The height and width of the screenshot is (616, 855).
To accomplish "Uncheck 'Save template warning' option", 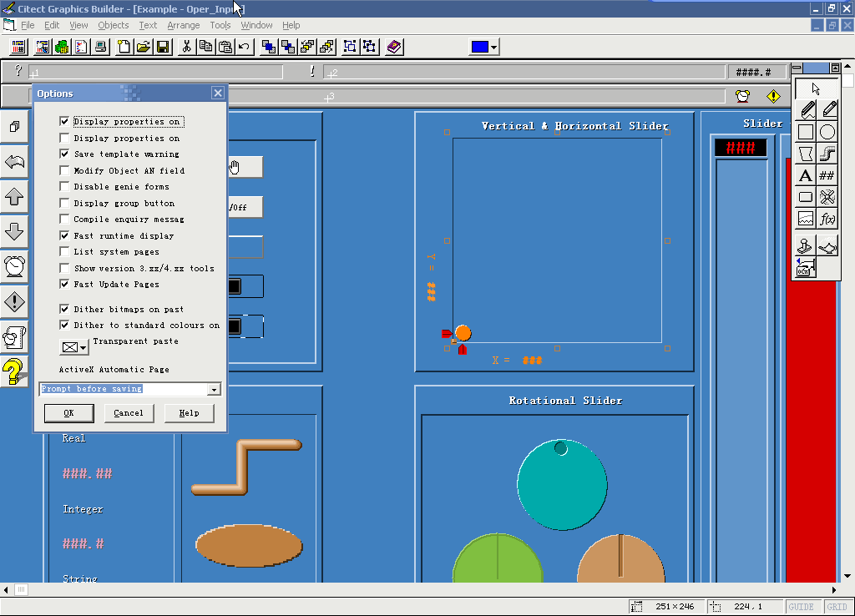I will coord(64,154).
